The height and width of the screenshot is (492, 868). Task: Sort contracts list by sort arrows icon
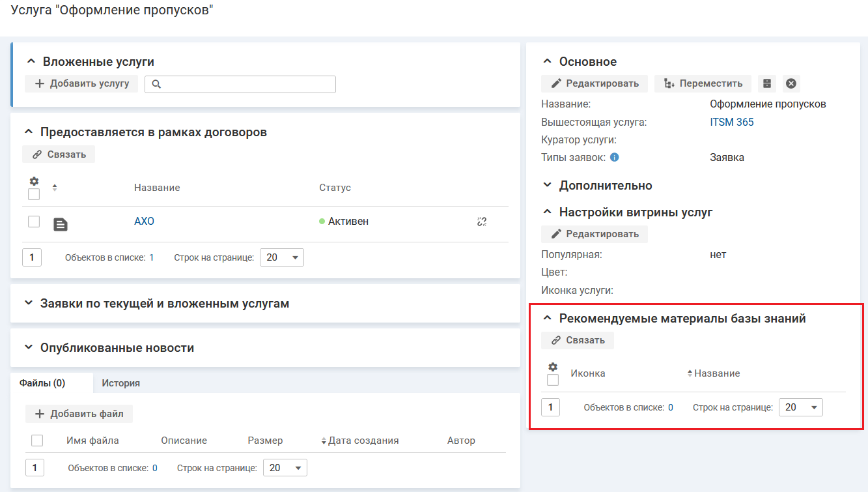click(55, 188)
